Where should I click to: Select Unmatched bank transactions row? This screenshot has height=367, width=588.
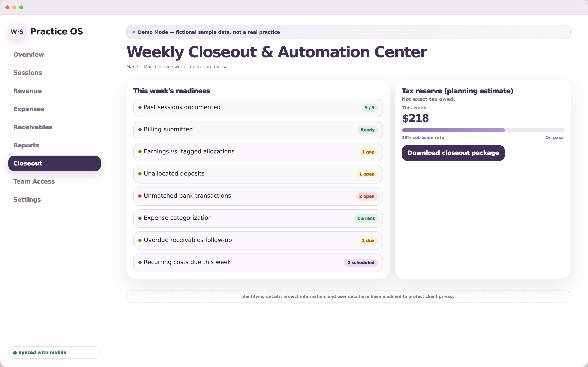tap(258, 196)
